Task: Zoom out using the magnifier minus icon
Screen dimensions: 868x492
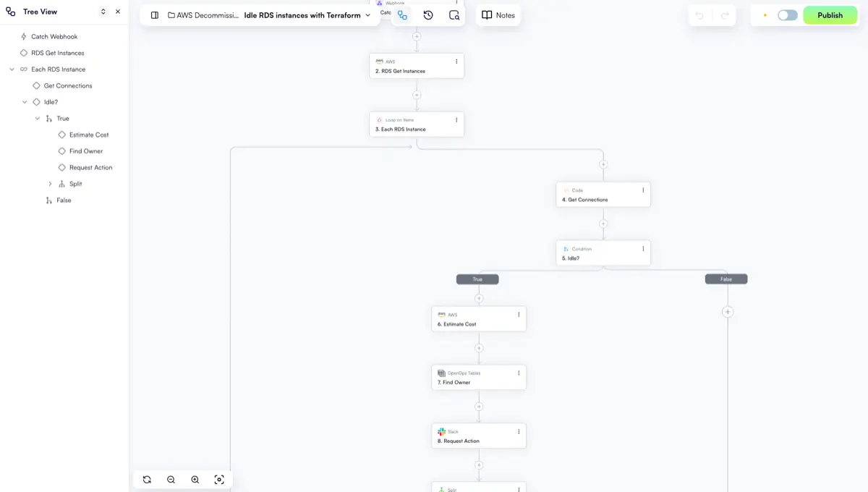Action: [x=171, y=479]
